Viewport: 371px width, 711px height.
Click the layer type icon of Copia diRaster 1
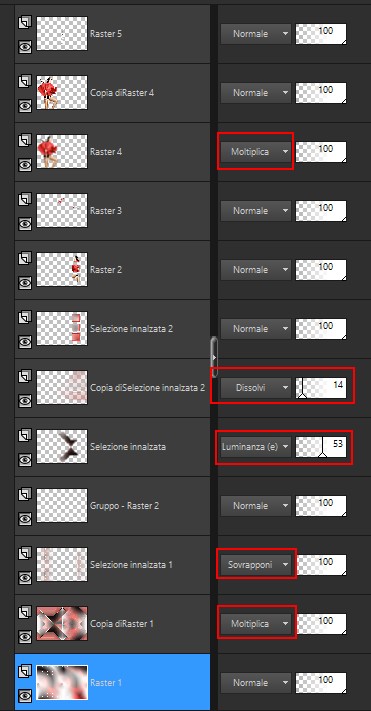click(x=25, y=612)
